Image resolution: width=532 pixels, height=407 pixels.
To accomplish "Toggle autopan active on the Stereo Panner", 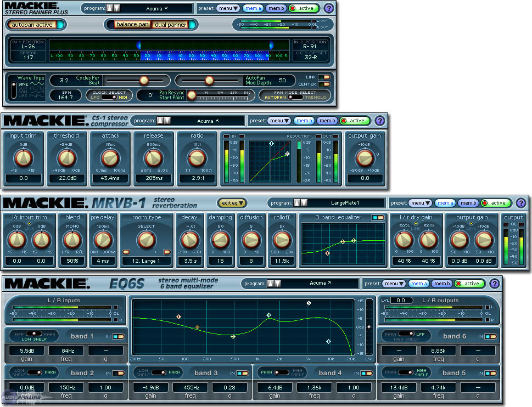I will [34, 25].
